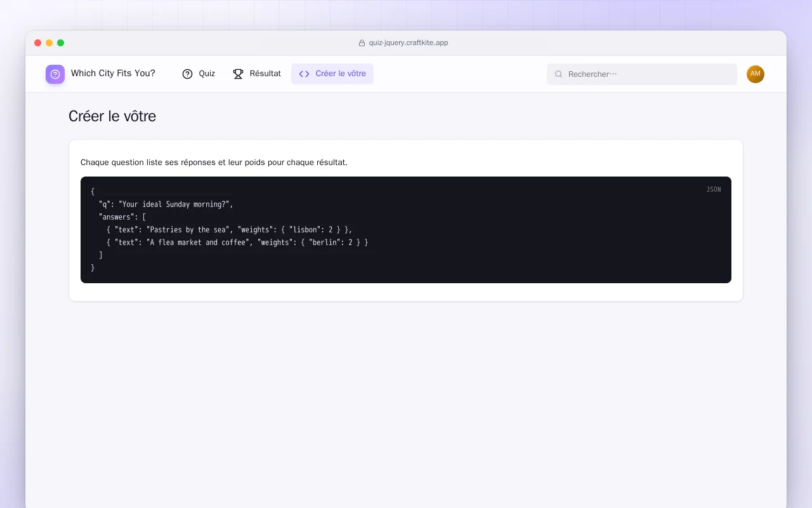The width and height of the screenshot is (812, 508).
Task: Close the window with red button
Action: 38,43
